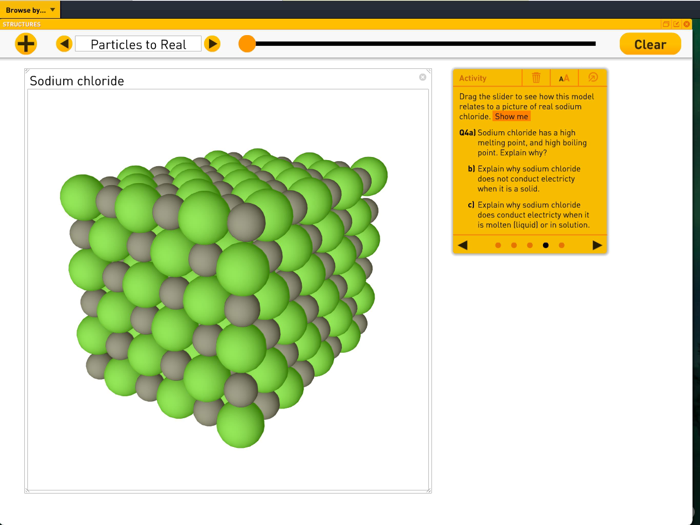700x525 pixels.
Task: Close the Sodium chloride panel
Action: 422,77
